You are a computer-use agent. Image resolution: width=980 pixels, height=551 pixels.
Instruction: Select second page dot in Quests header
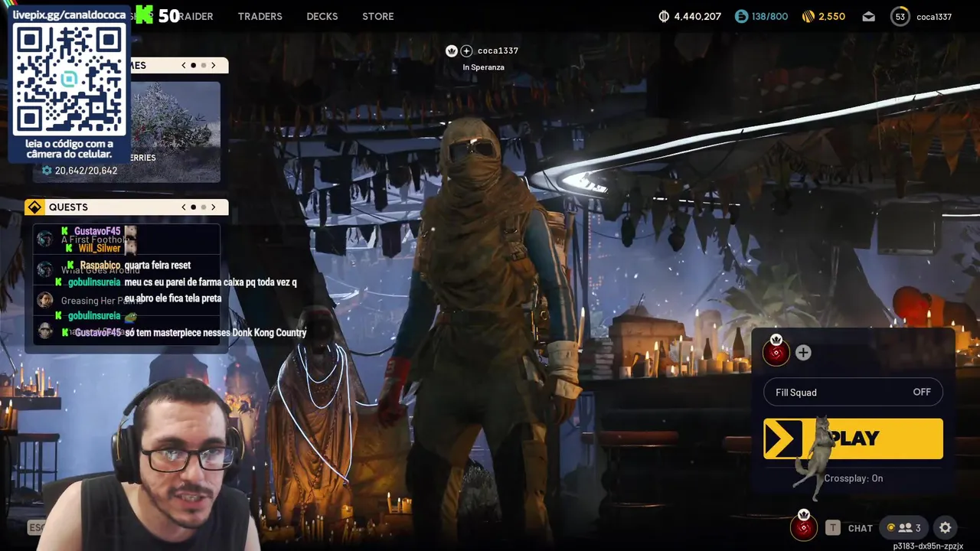tap(203, 207)
